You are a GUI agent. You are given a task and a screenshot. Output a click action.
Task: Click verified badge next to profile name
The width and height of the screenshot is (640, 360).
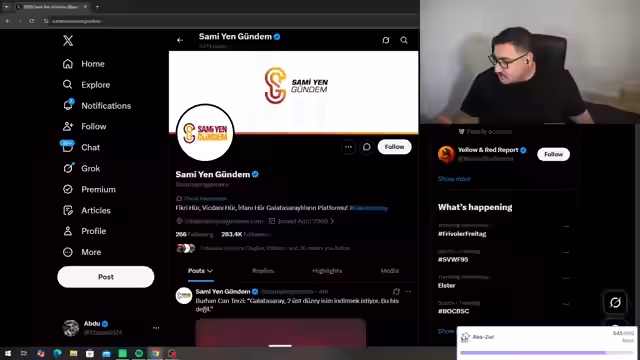(256, 174)
